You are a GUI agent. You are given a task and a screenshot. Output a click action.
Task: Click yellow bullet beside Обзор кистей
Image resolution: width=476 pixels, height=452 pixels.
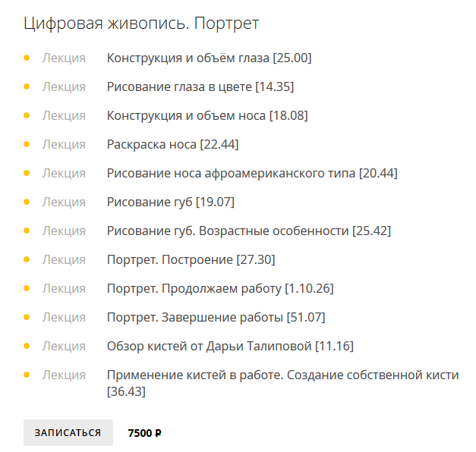(x=27, y=346)
